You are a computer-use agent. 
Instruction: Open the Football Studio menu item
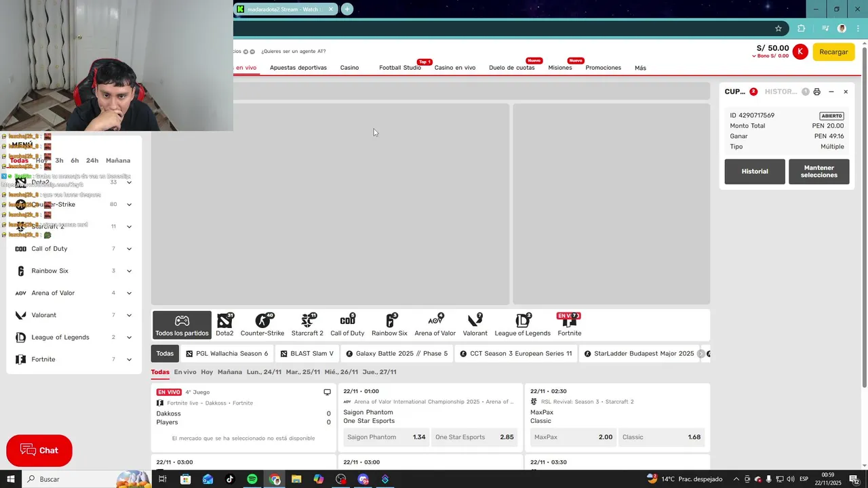coord(400,68)
